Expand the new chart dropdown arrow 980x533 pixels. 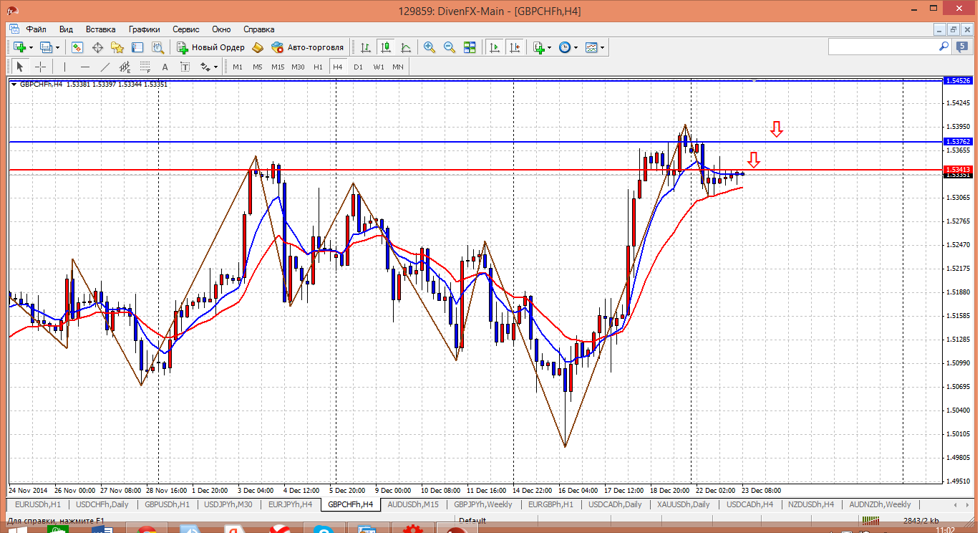click(x=31, y=47)
